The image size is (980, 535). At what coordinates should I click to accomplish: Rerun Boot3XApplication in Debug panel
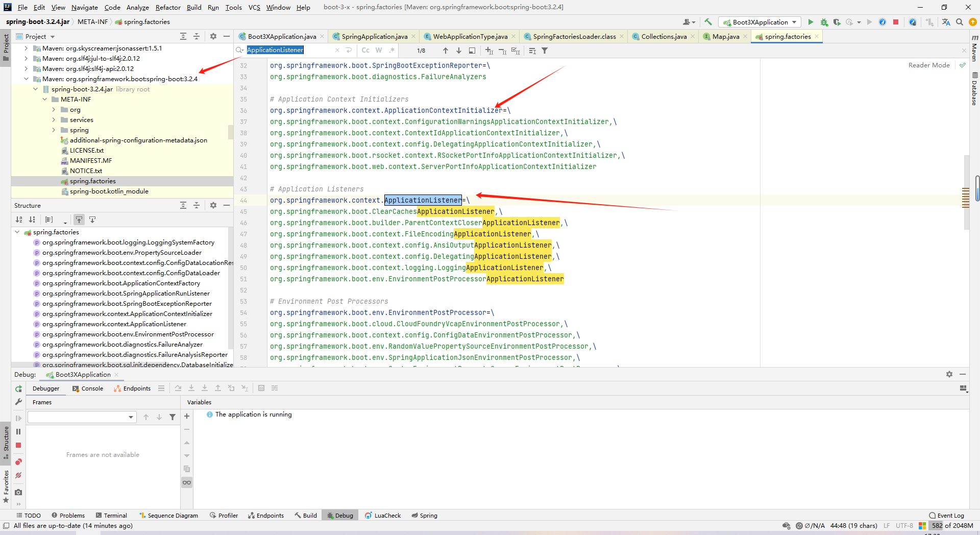coord(18,388)
